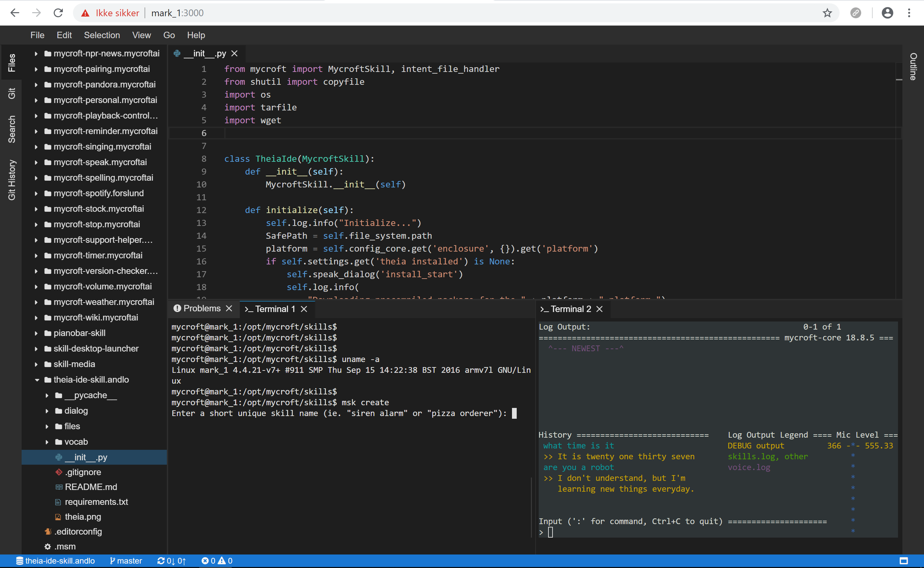924x568 pixels.
Task: Open the Edit menu
Action: coord(64,35)
